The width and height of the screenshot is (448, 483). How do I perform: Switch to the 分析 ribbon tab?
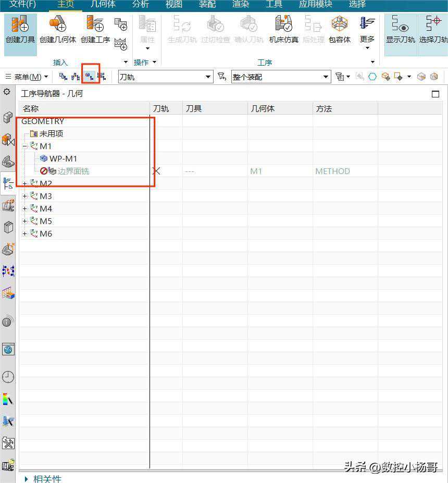click(x=140, y=4)
